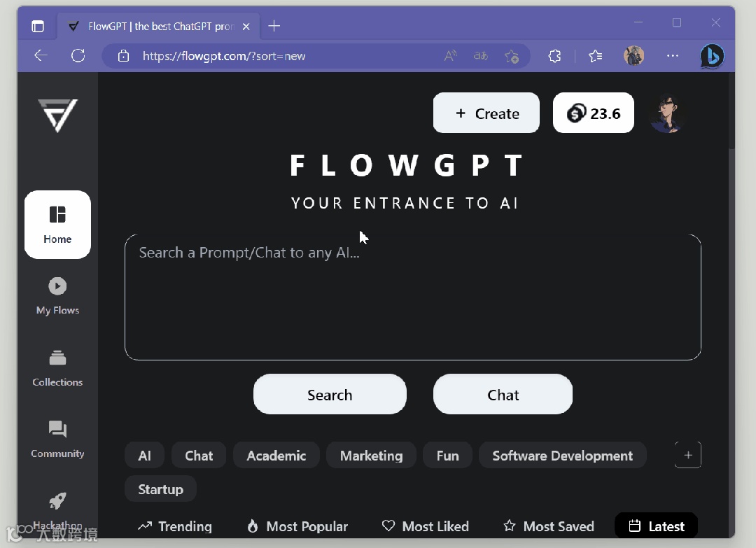Open Hackathon rocket sidebar item
Image resolution: width=756 pixels, height=548 pixels.
57,511
